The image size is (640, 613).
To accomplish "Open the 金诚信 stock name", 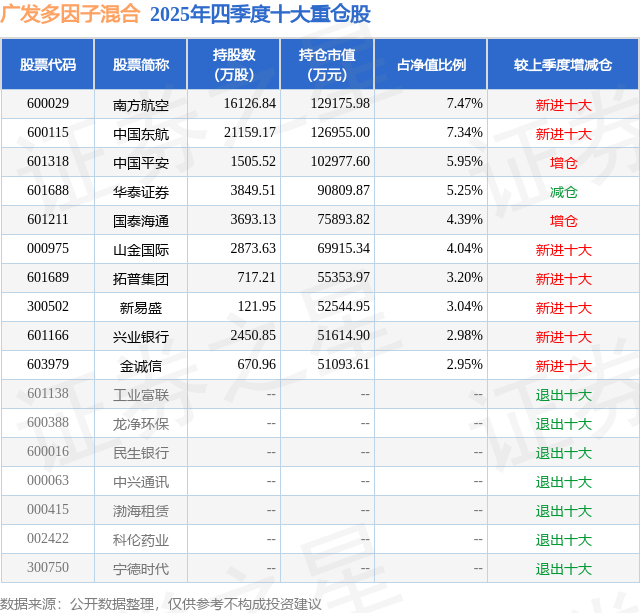I will [x=141, y=366].
